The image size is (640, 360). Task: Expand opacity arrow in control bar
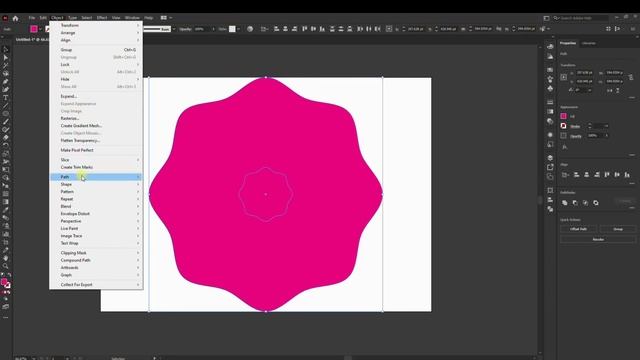click(x=213, y=29)
